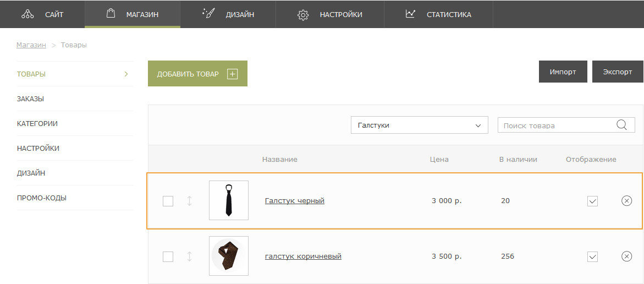The width and height of the screenshot is (644, 284).
Task: Select Товары in the sidebar menu
Action: [x=75, y=74]
